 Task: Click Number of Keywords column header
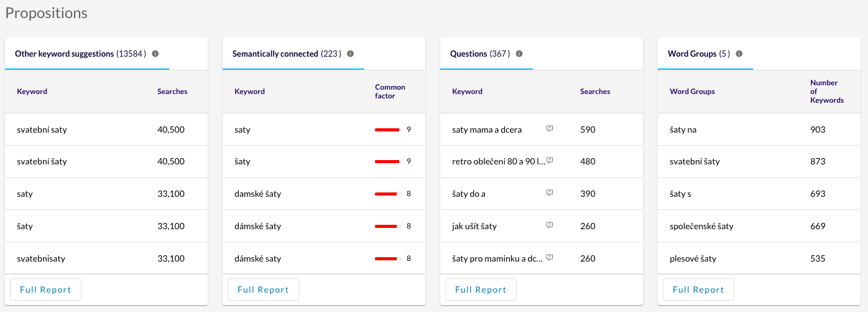pos(827,92)
